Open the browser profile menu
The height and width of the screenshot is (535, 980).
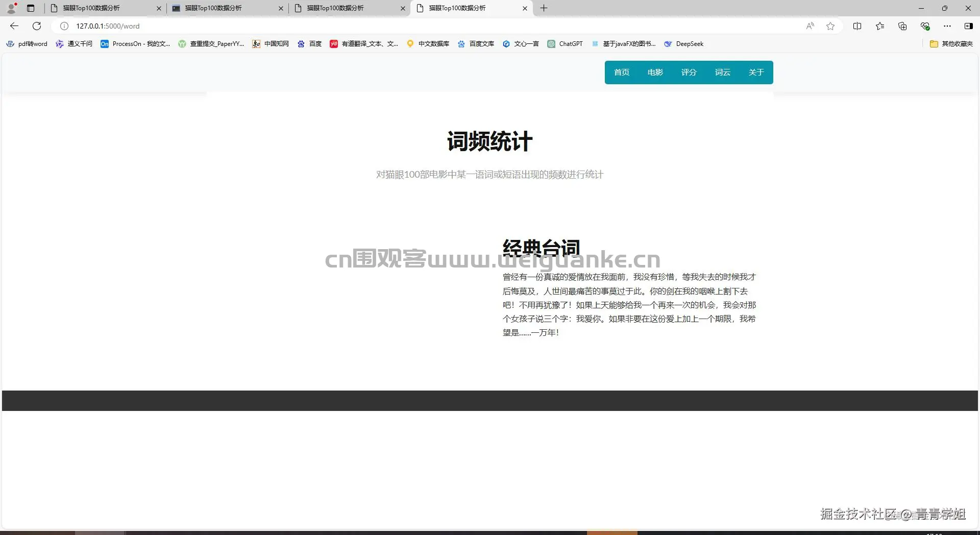point(11,8)
